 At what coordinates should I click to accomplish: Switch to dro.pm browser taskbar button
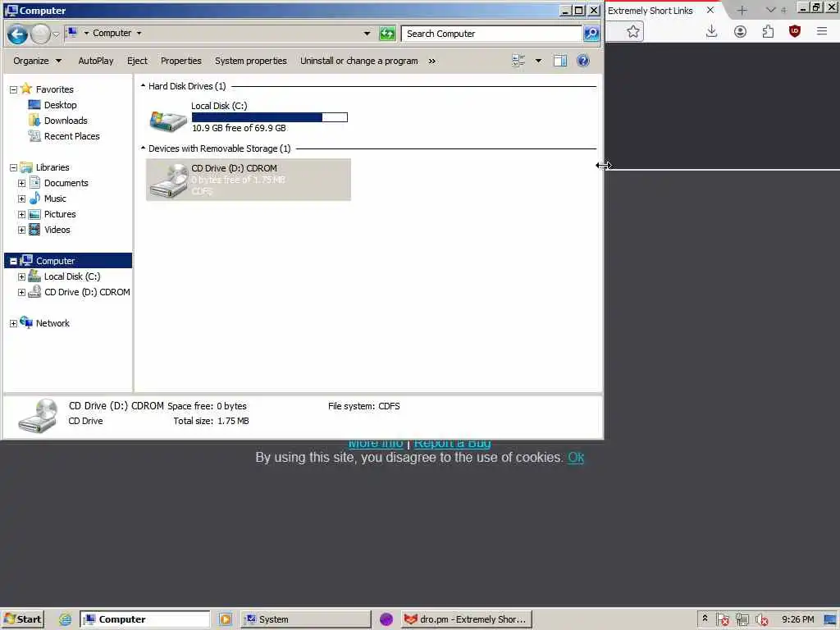click(x=466, y=619)
